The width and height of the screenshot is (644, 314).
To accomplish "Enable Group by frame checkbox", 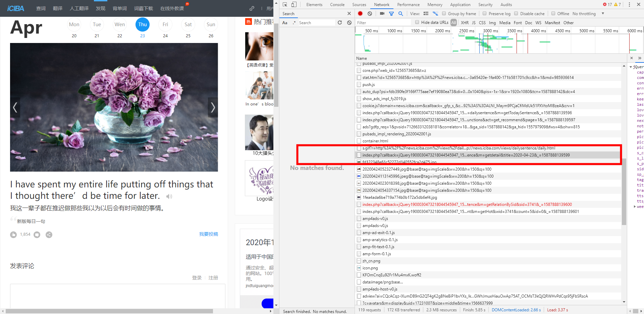I will tap(444, 13).
